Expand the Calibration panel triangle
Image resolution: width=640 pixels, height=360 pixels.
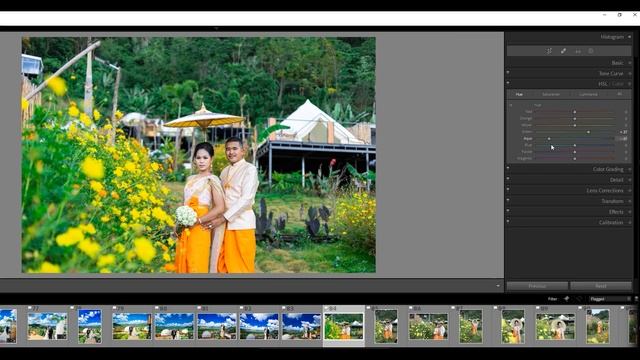(x=630, y=222)
